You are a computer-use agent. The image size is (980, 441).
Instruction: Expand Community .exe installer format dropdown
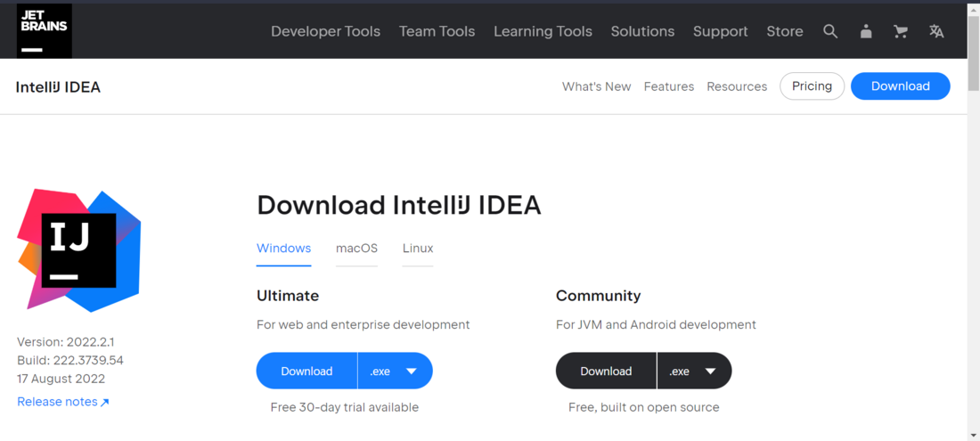(x=694, y=372)
